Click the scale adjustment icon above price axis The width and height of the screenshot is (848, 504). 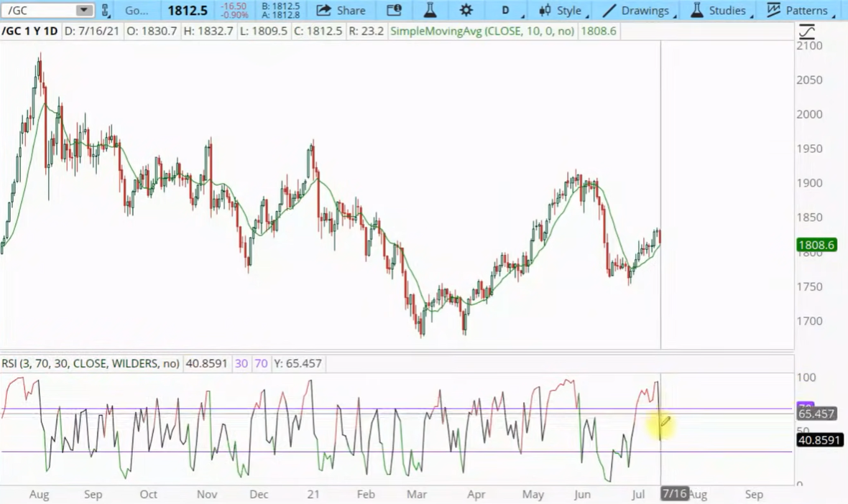806,31
